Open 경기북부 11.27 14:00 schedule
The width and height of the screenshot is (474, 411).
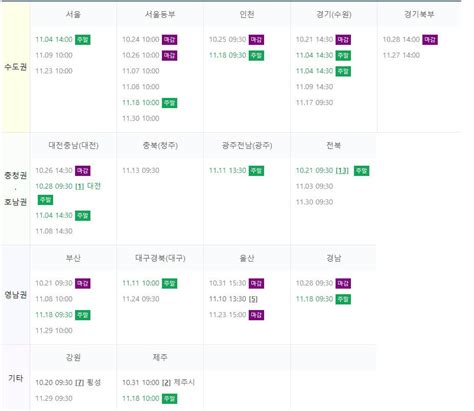click(401, 55)
